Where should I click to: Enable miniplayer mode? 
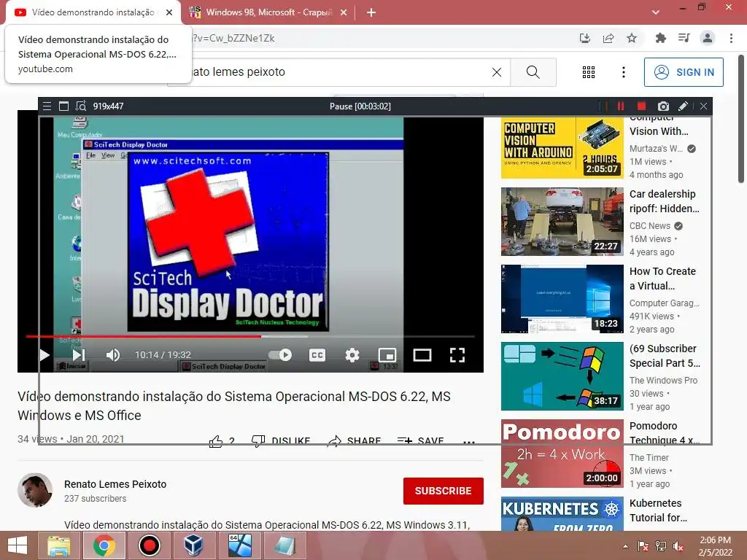(x=387, y=355)
